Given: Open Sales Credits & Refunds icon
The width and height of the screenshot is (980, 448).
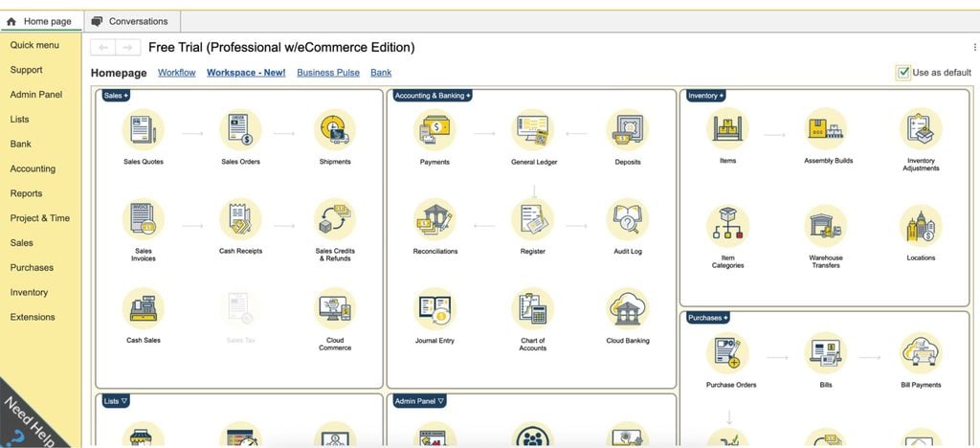Looking at the screenshot, I should click(335, 219).
